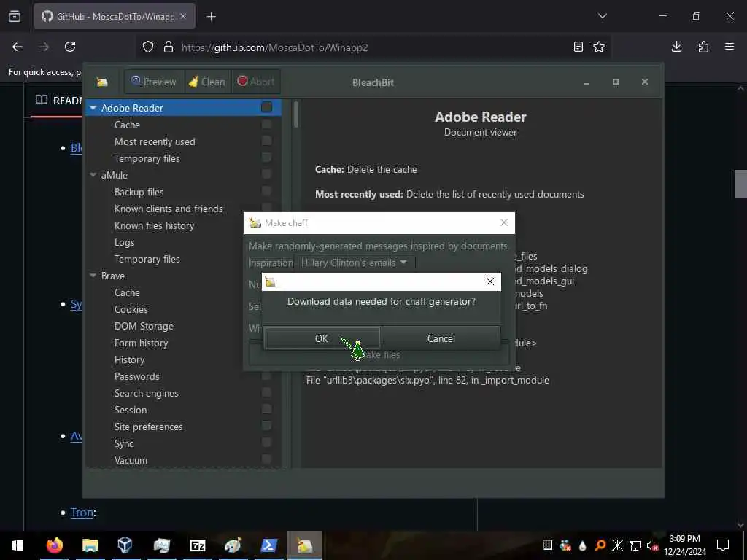Collapse the Adobe Reader tree group
This screenshot has height=560, width=747.
coord(93,108)
